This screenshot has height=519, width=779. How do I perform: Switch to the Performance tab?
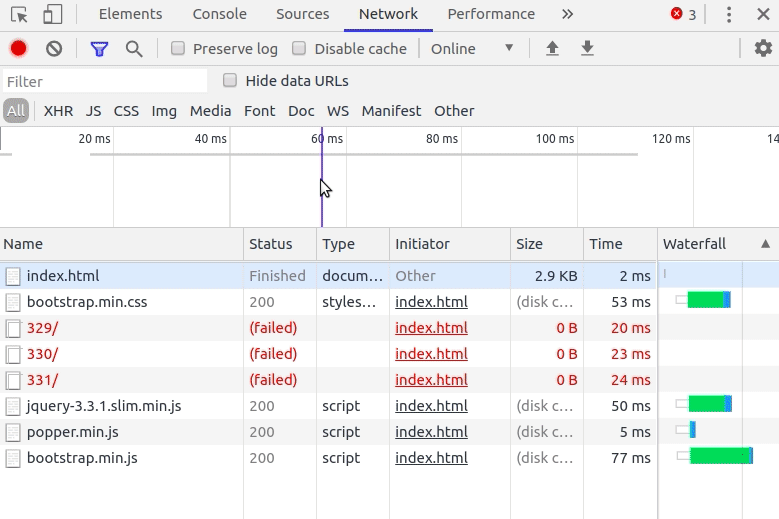click(491, 14)
